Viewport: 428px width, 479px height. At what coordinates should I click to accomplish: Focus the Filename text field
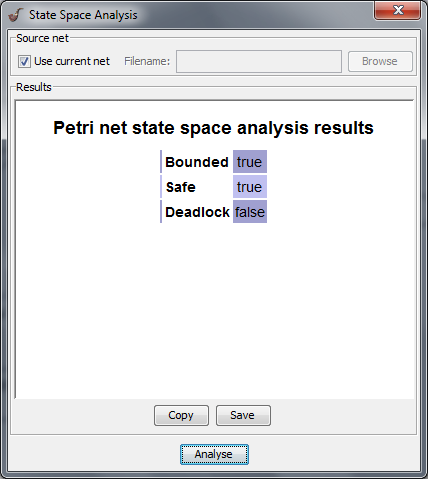(x=259, y=61)
